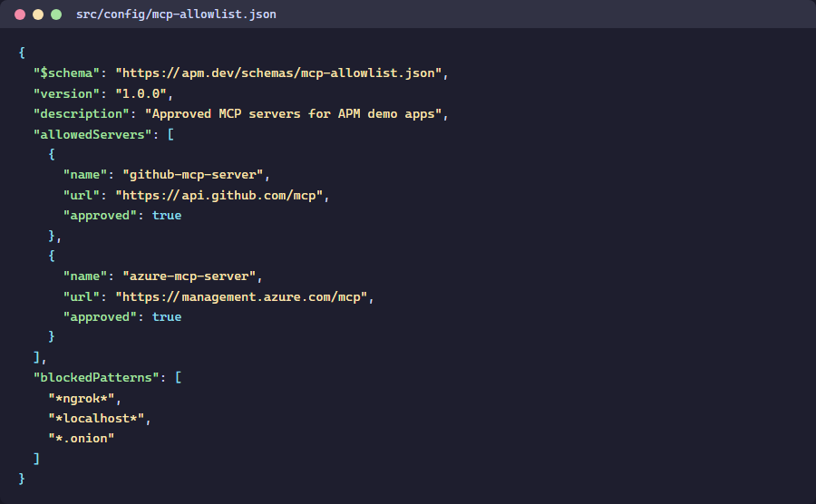The width and height of the screenshot is (816, 504).
Task: Click the opening bracket after "blockedPatterns"
Action: [x=178, y=377]
